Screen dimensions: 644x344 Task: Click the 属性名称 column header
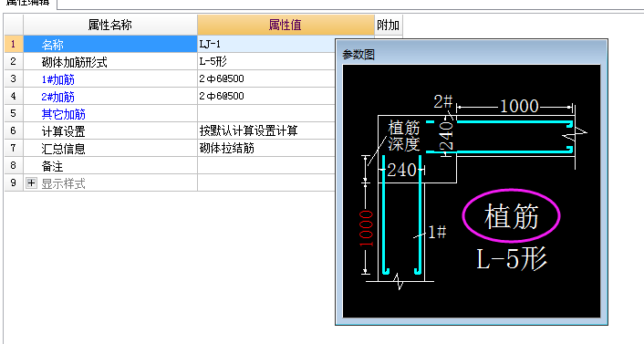tap(110, 25)
